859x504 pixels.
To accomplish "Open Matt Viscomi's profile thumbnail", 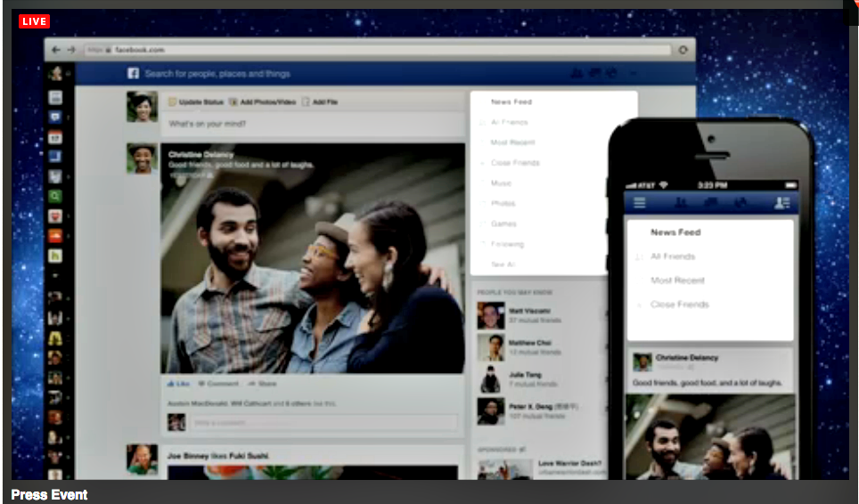I will [490, 315].
